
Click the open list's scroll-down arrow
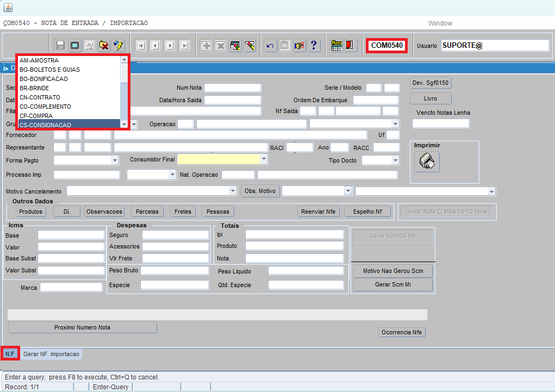coord(124,125)
